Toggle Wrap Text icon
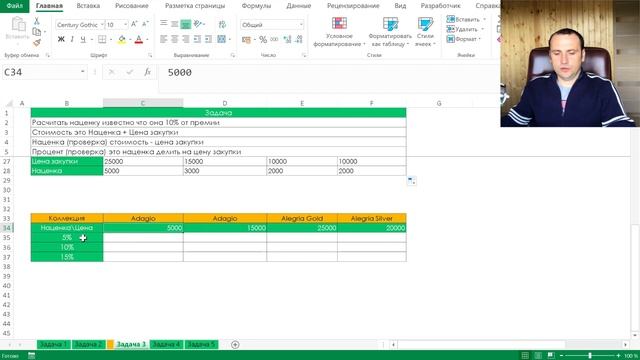 (222, 24)
